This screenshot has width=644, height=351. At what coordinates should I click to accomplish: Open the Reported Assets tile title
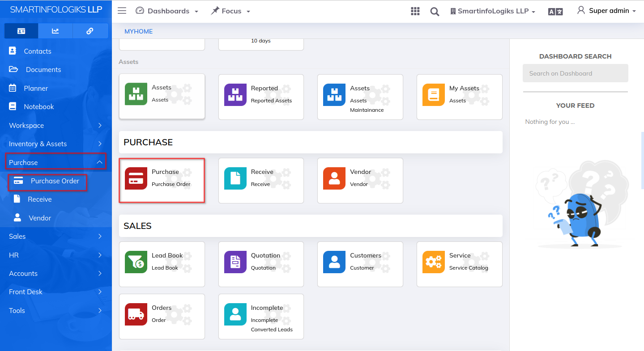click(264, 88)
